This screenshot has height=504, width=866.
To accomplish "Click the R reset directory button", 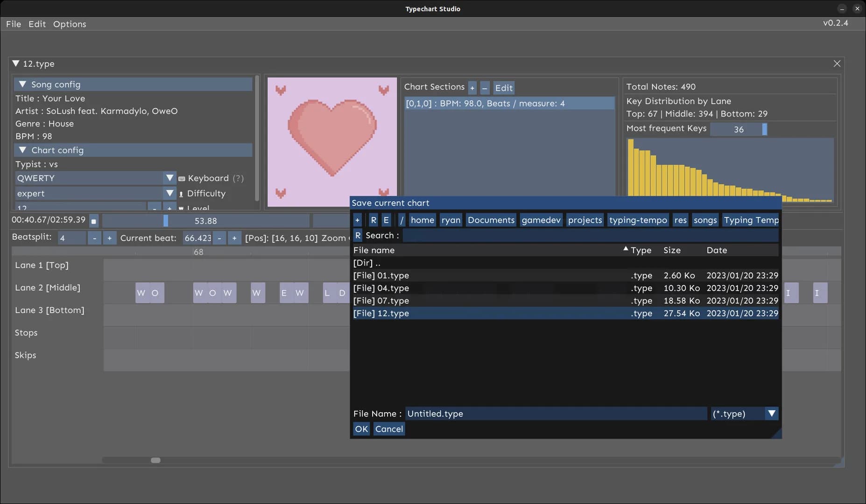I will (373, 220).
